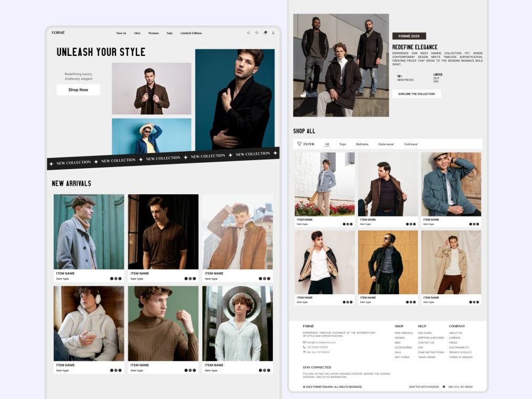Click the Stay Connected footer heading
This screenshot has height=399, width=532.
[x=317, y=368]
